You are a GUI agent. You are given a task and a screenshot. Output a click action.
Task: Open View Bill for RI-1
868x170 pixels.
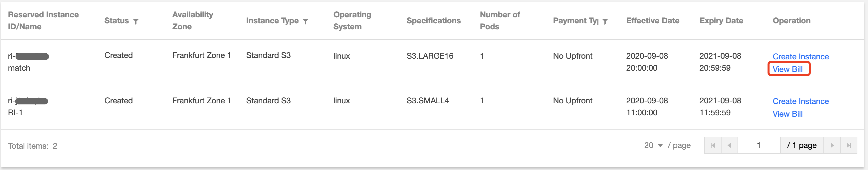click(x=787, y=114)
